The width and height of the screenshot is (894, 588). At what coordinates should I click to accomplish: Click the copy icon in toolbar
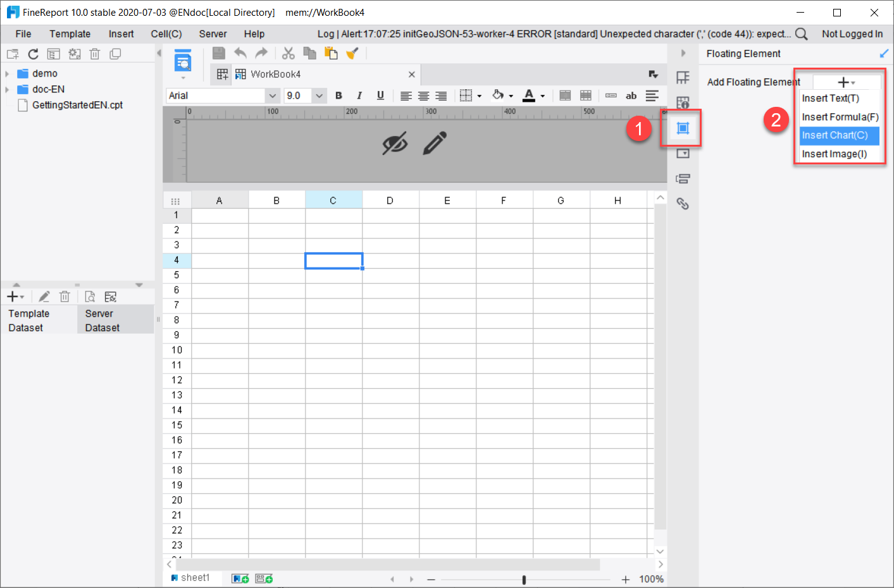click(309, 54)
